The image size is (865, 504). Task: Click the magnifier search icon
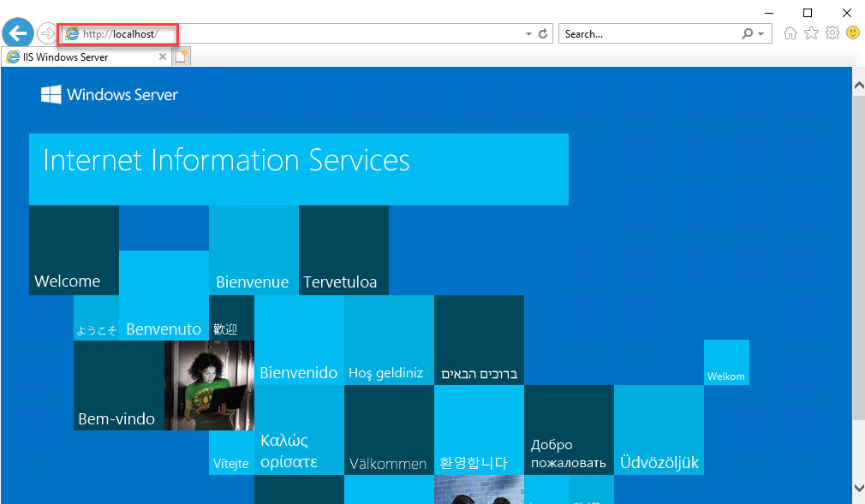[x=747, y=33]
